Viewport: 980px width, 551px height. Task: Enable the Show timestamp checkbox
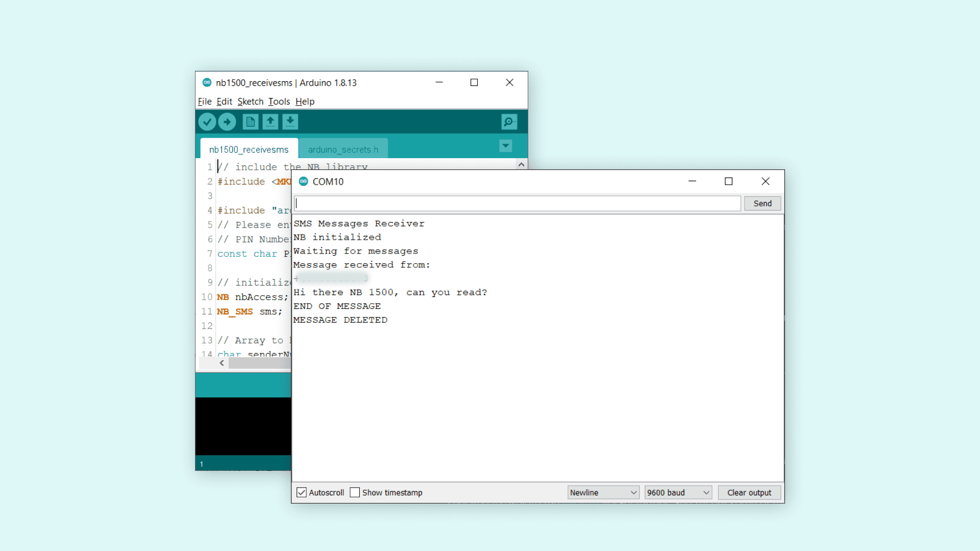click(355, 492)
